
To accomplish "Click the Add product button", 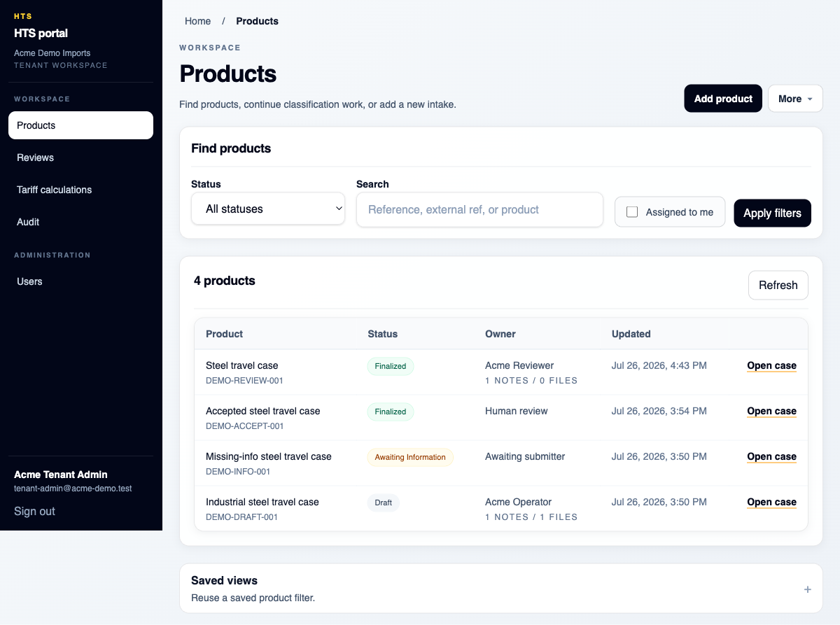I will pyautogui.click(x=723, y=99).
